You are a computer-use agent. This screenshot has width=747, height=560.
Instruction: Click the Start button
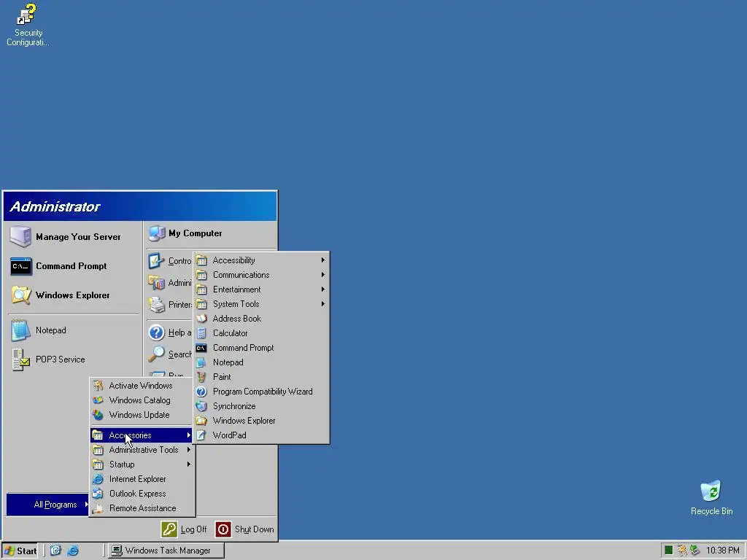(x=20, y=551)
